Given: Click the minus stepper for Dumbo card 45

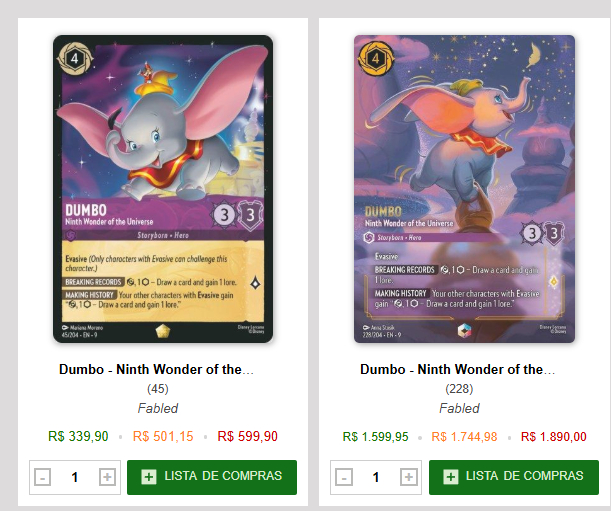Looking at the screenshot, I should [x=42, y=477].
